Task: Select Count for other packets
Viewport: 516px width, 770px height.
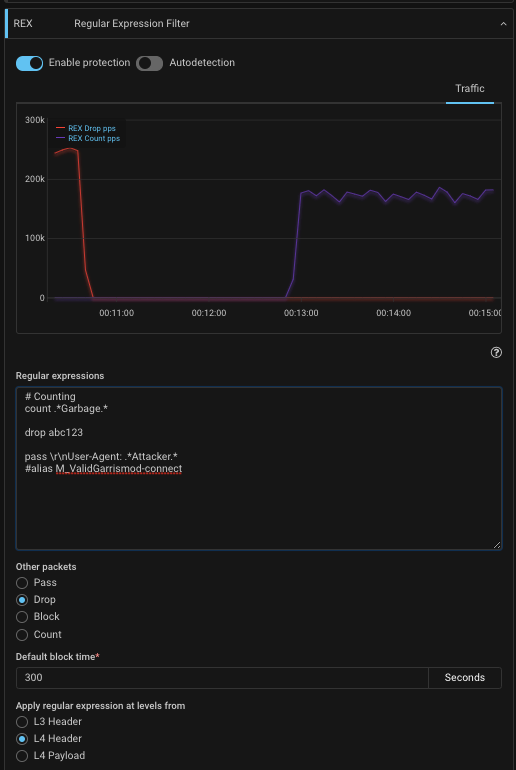Action: click(x=22, y=634)
